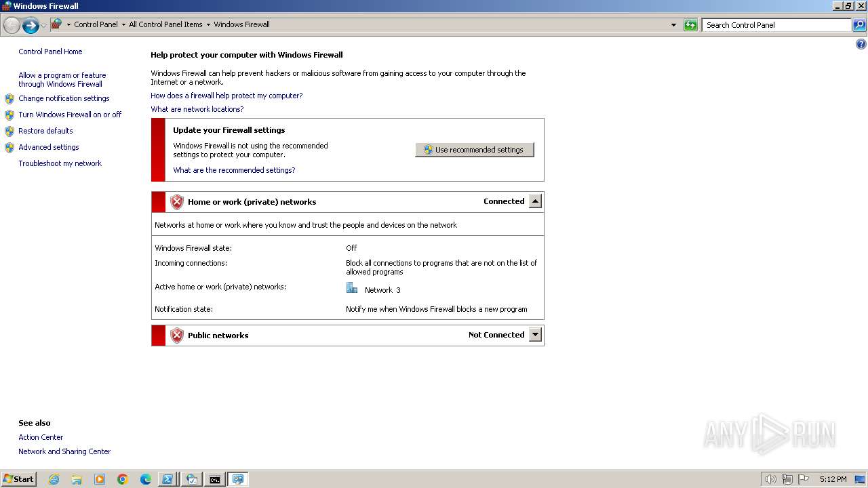The width and height of the screenshot is (868, 488).
Task: Click the network tray icon
Action: [x=787, y=479]
